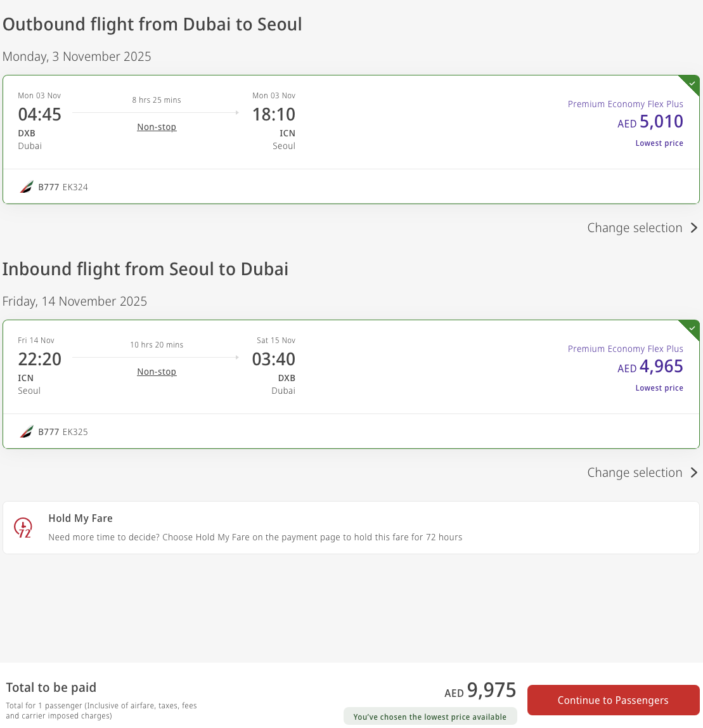Click the green checkmark on inbound flight card
Viewport: 703px width, 728px height.
692,328
